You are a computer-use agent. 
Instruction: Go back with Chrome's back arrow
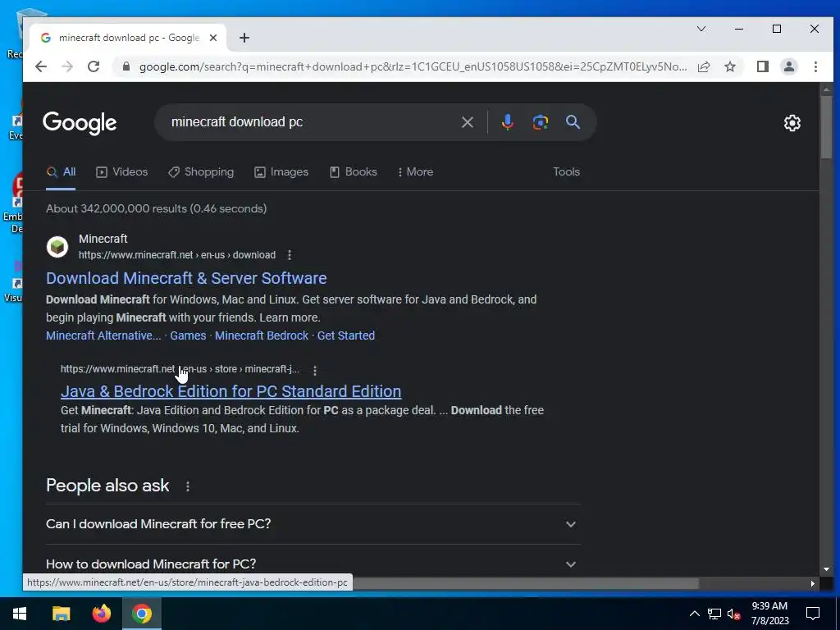(41, 66)
